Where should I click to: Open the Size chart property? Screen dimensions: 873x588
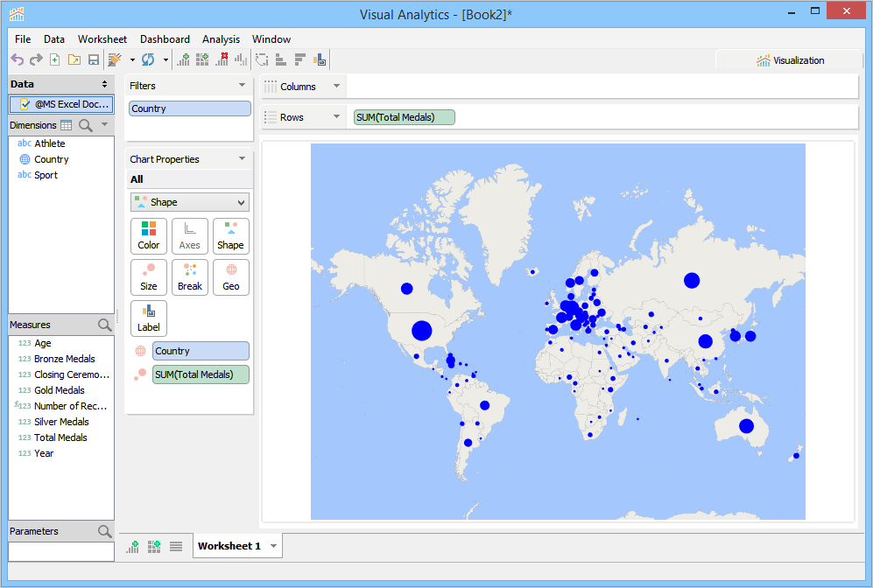pos(149,277)
